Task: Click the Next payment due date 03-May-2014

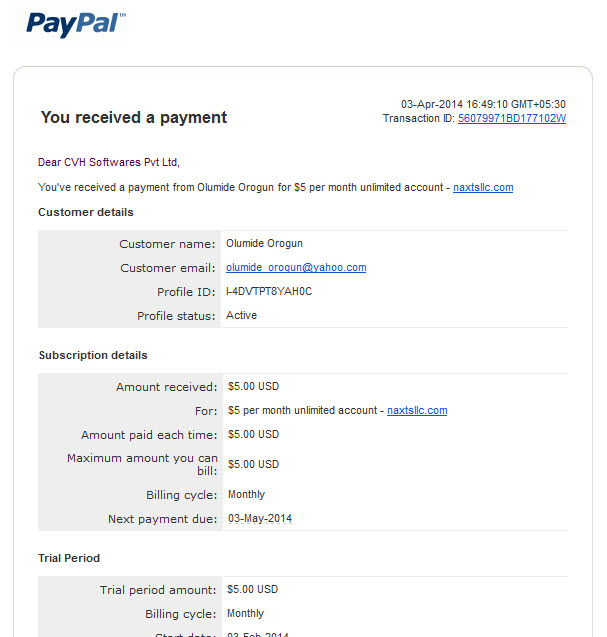Action: 260,518
